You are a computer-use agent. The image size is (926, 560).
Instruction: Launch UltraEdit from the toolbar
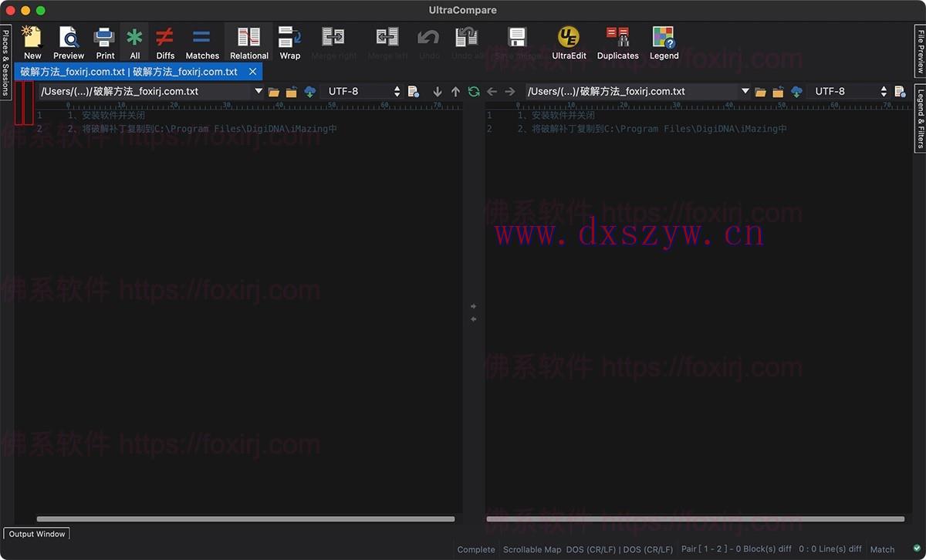569,42
